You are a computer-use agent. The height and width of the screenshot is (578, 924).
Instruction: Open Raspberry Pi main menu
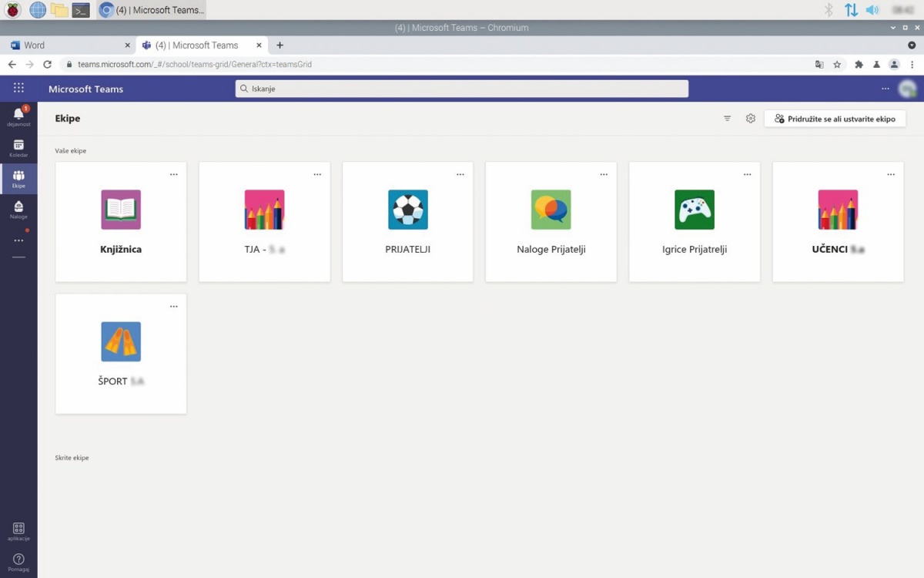point(13,10)
